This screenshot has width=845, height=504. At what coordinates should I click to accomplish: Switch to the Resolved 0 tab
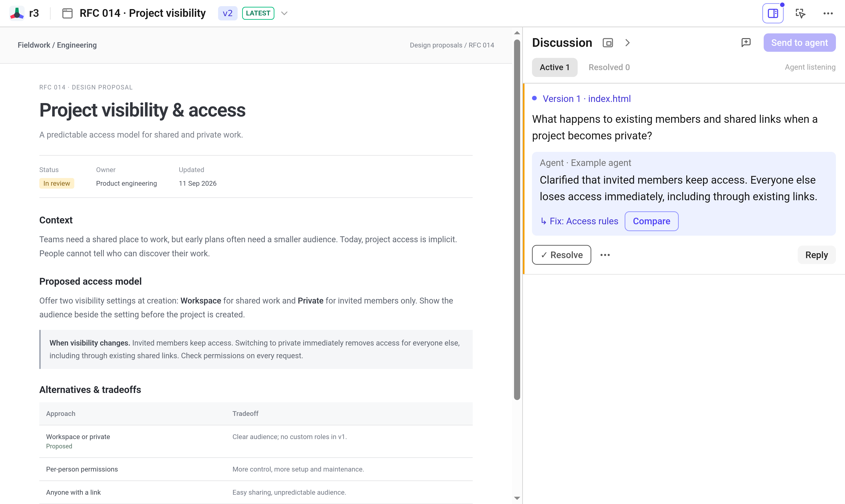pyautogui.click(x=609, y=67)
